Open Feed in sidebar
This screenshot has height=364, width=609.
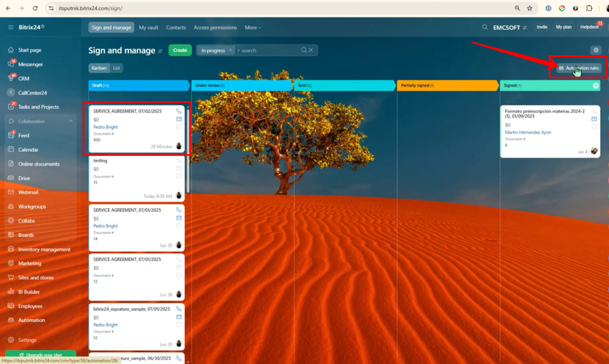tap(24, 135)
